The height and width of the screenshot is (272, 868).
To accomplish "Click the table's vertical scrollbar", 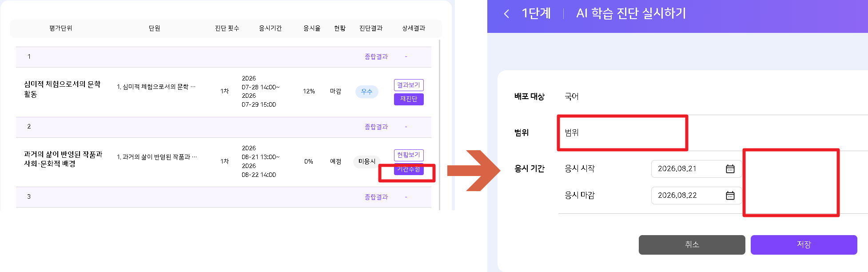I will [439, 124].
